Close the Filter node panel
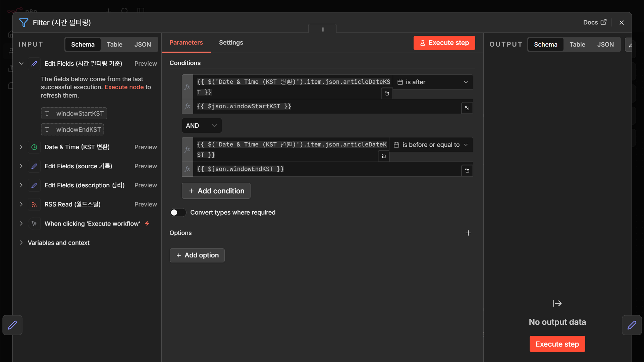The width and height of the screenshot is (644, 362). point(622,22)
